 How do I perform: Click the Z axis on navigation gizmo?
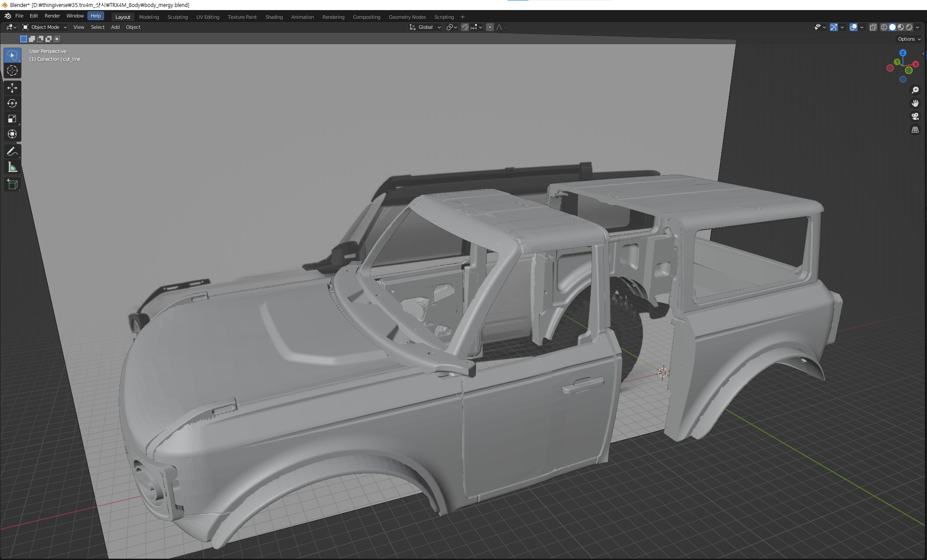[903, 53]
